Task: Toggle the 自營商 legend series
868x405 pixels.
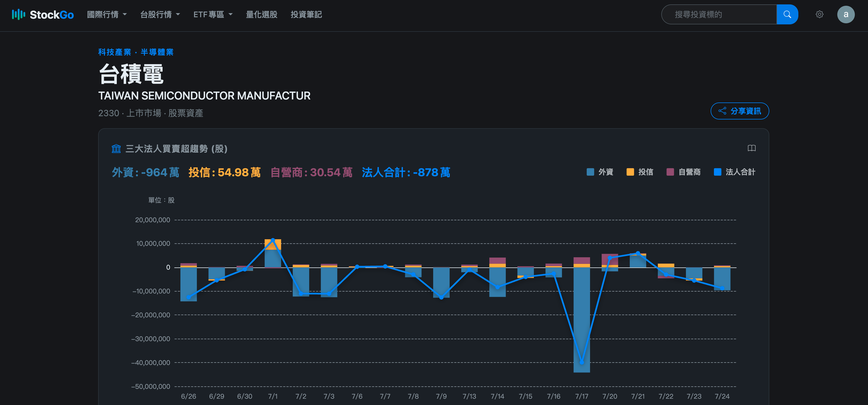Action: pyautogui.click(x=683, y=172)
